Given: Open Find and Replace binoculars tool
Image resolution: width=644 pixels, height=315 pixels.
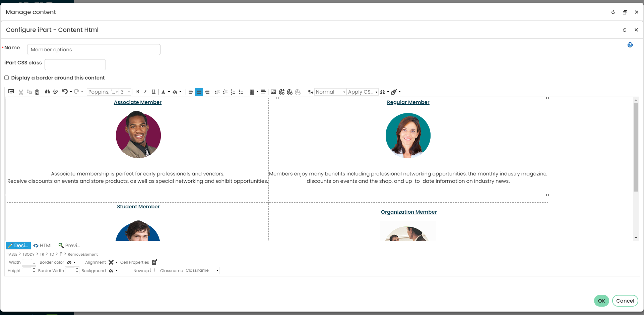Looking at the screenshot, I should [x=47, y=92].
